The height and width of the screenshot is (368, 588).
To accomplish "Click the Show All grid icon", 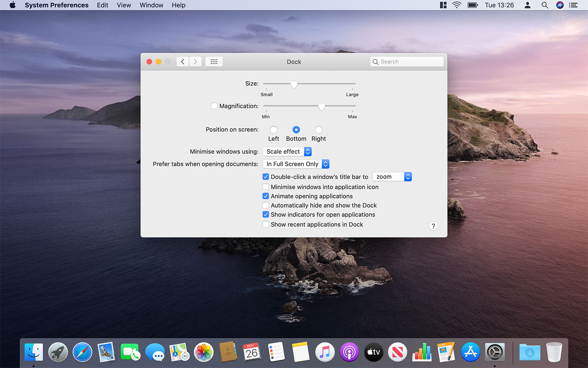I will pyautogui.click(x=214, y=62).
